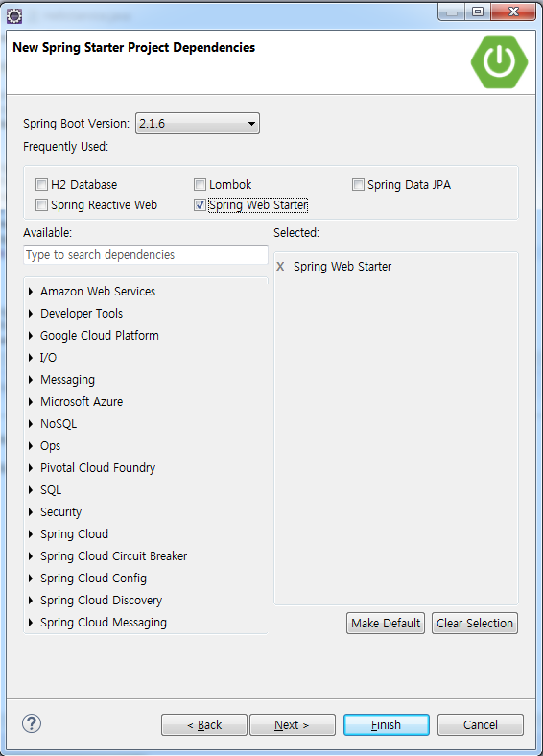Image resolution: width=543 pixels, height=756 pixels.
Task: Proceed with the Next button
Action: (293, 724)
